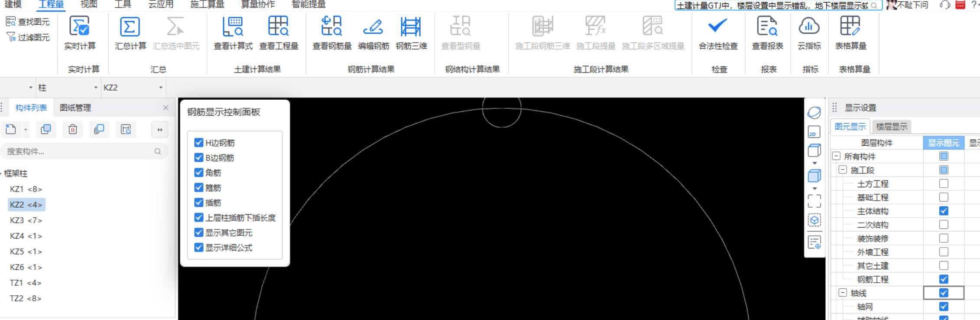Select KZ3 <7> in component list
The height and width of the screenshot is (320, 980).
pos(26,220)
